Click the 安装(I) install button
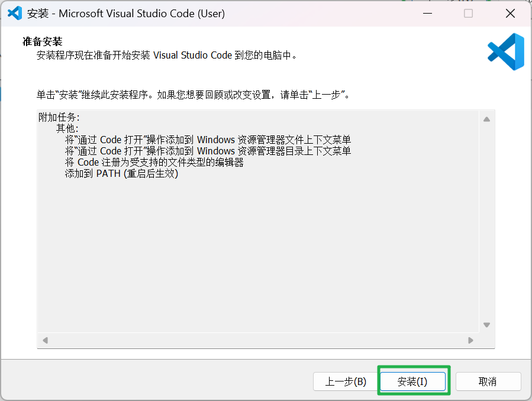532x401 pixels. click(412, 381)
